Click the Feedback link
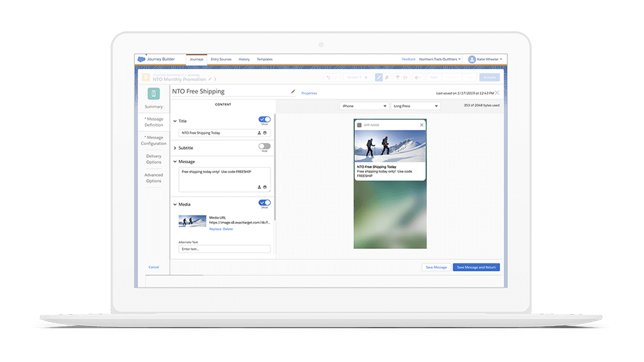Image resolution: width=644 pixels, height=362 pixels. tap(409, 59)
